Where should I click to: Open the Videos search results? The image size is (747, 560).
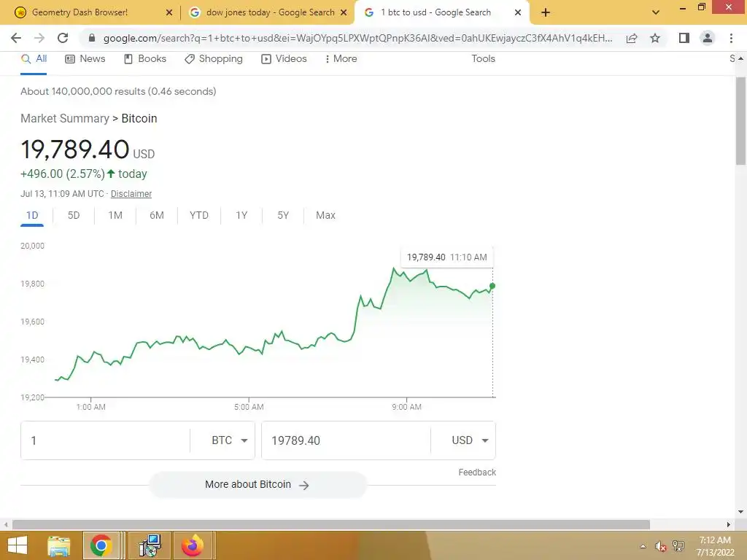pos(284,58)
